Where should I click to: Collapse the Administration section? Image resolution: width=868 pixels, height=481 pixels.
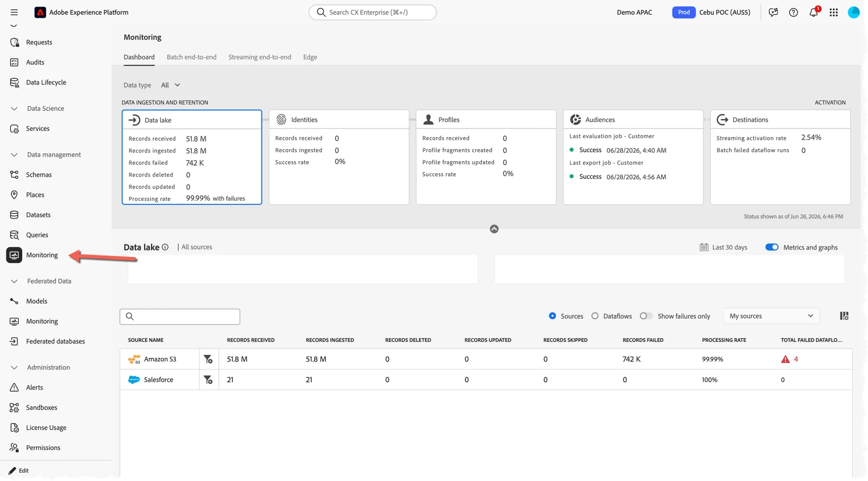click(x=14, y=368)
